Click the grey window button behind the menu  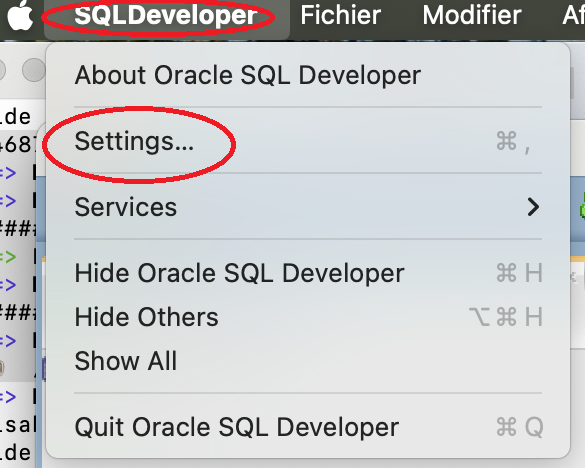coord(34,69)
